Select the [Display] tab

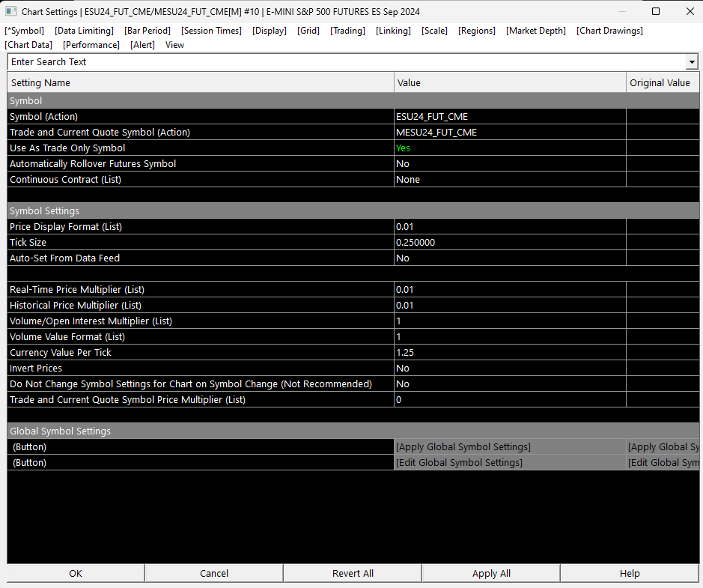(269, 31)
